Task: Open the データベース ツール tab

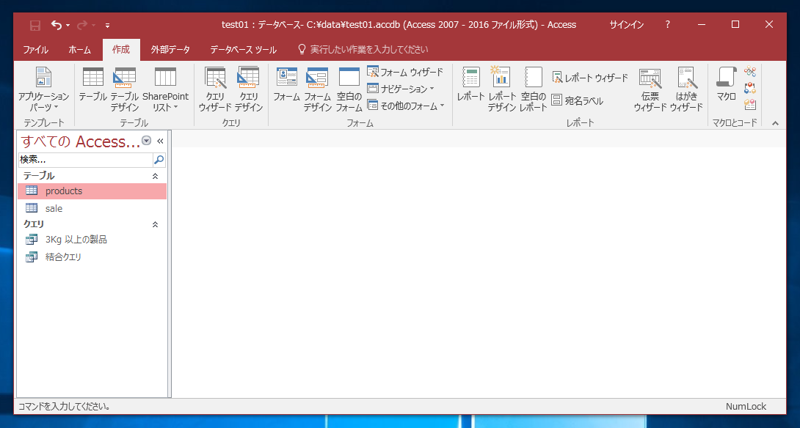Action: pos(243,49)
